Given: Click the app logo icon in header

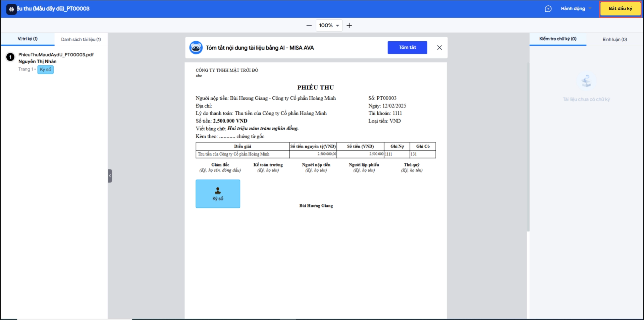Looking at the screenshot, I should pyautogui.click(x=11, y=9).
